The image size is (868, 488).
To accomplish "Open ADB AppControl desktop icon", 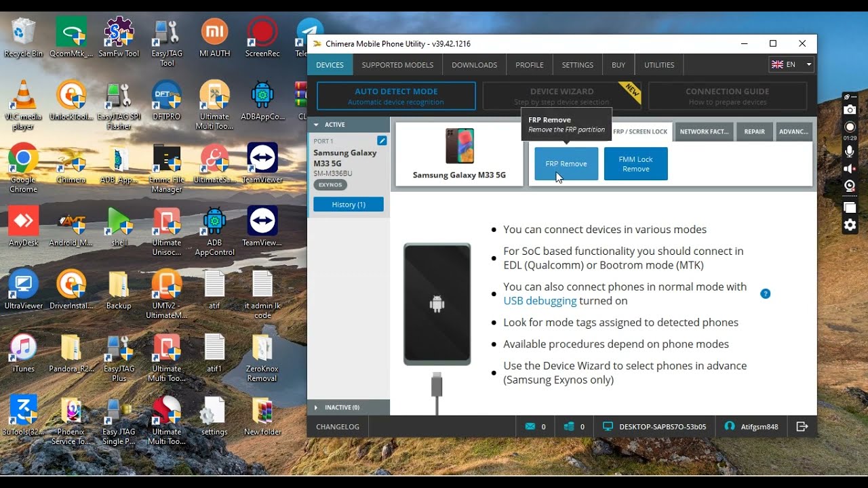I will pyautogui.click(x=214, y=232).
